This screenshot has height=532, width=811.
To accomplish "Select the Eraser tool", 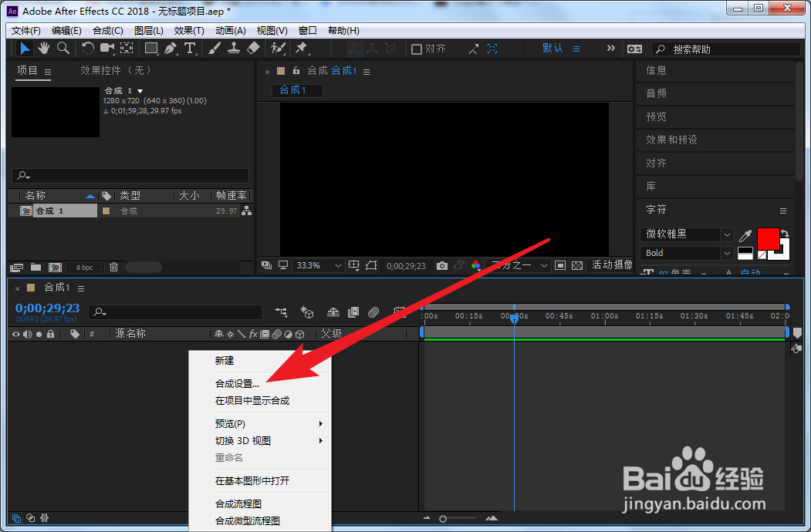I will click(x=253, y=49).
